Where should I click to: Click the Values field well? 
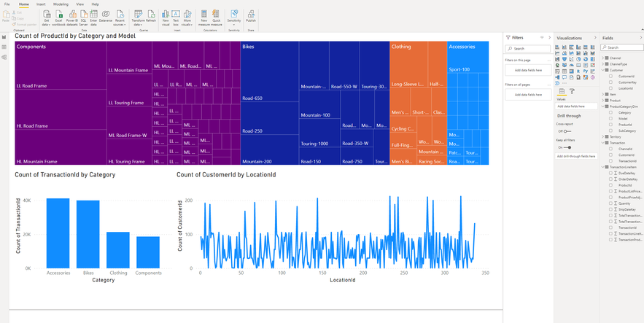tap(577, 106)
